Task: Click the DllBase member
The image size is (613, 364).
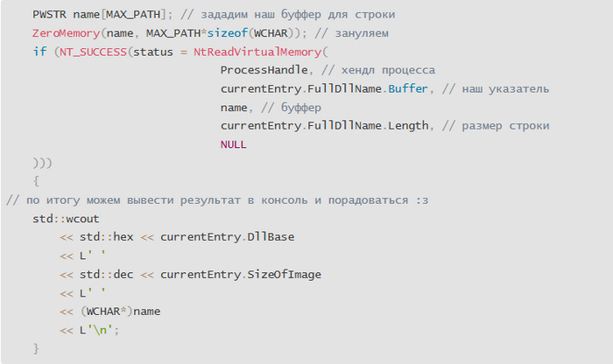Action: point(267,237)
